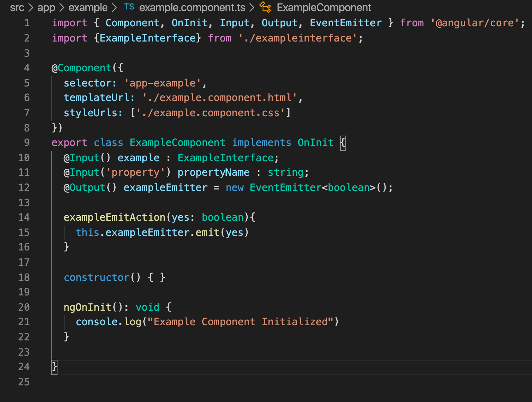Viewport: 532px width, 402px height.
Task: Click the ExampleComponent class symbol icon
Action: [x=266, y=7]
